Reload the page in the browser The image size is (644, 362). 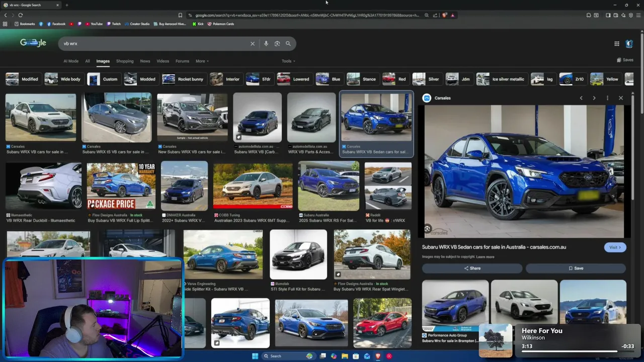pos(21,15)
